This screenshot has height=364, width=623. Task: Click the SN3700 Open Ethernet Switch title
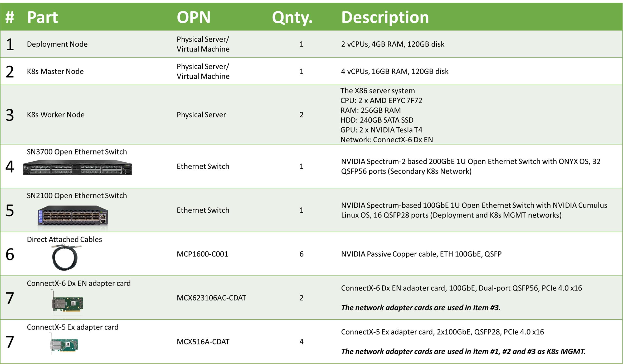(77, 152)
